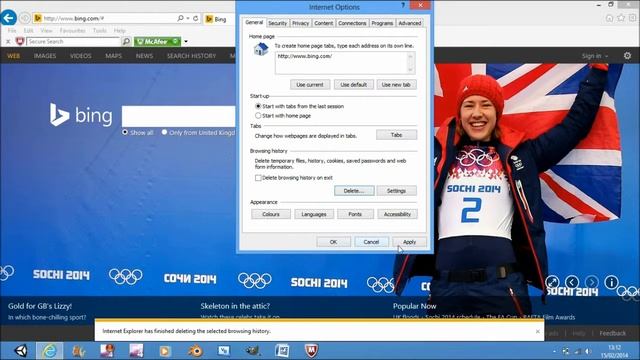Screen dimensions: 640x360
Task: Open browsing history Settings button
Action: tap(396, 191)
